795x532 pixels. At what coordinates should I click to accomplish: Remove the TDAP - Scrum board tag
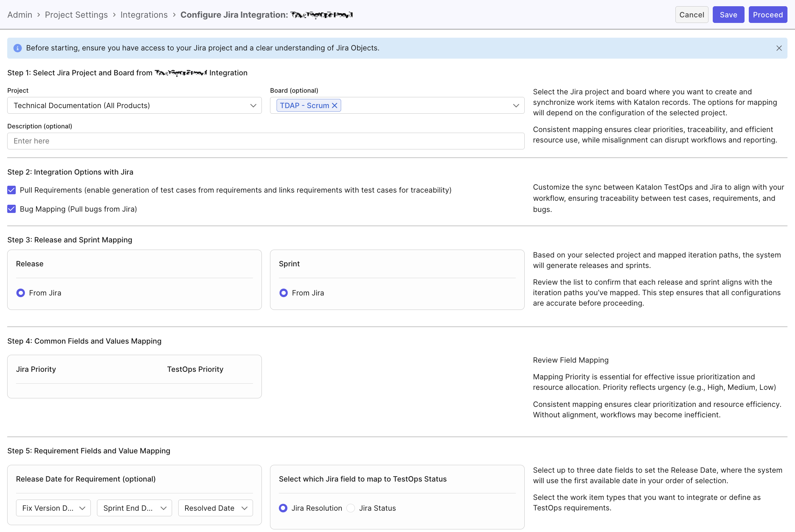tap(335, 105)
